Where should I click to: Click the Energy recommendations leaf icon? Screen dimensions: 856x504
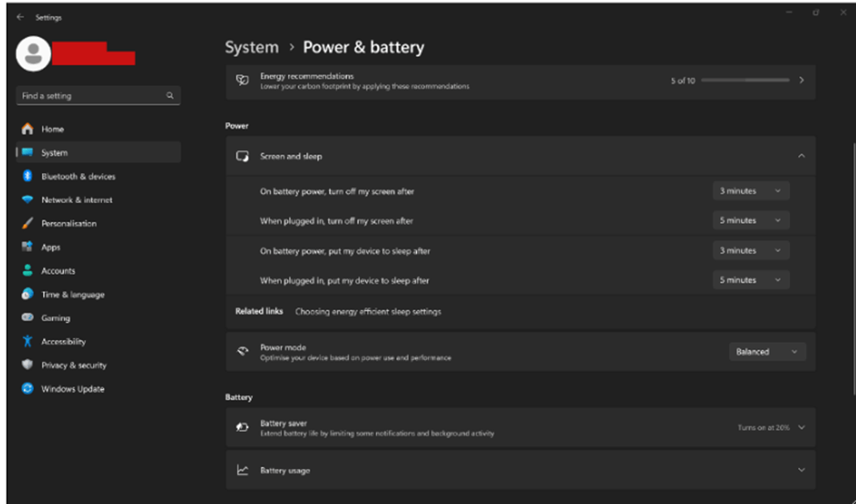[x=242, y=80]
